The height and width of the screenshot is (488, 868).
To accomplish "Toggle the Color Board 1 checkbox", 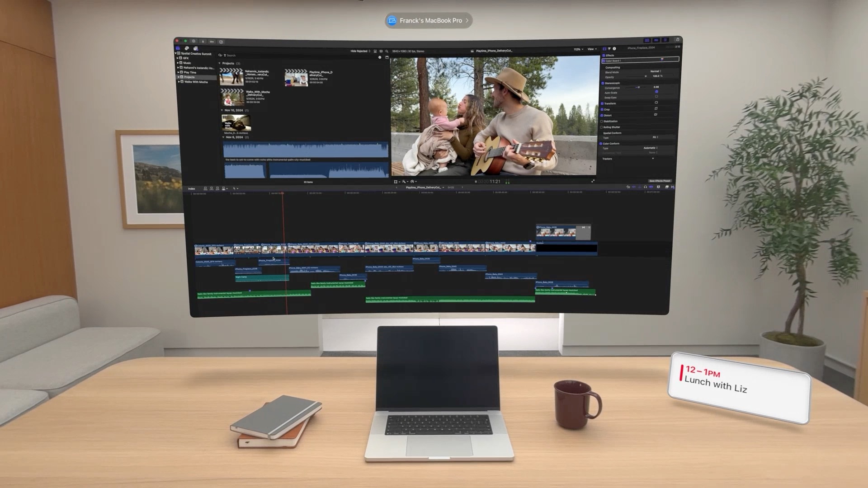I will [604, 61].
